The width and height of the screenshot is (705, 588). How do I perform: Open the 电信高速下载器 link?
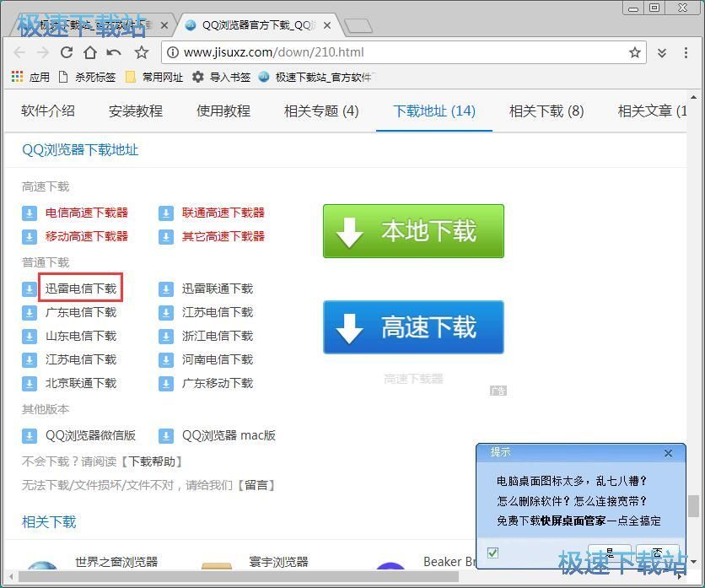tap(87, 213)
